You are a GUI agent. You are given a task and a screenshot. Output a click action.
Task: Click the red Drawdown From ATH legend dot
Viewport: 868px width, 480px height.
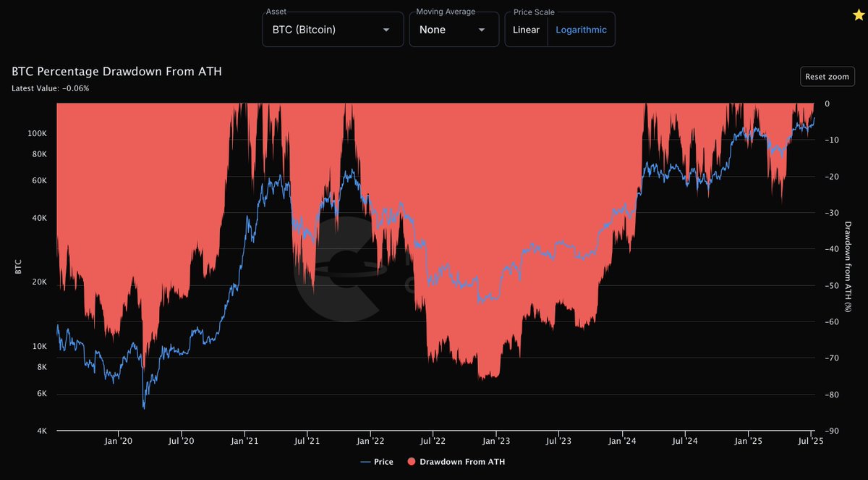(x=412, y=461)
